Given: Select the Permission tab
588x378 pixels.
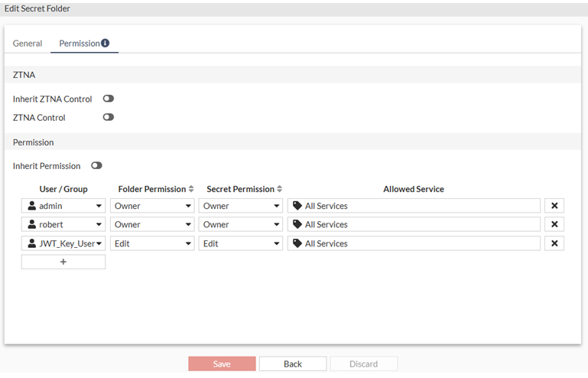Looking at the screenshot, I should 79,44.
